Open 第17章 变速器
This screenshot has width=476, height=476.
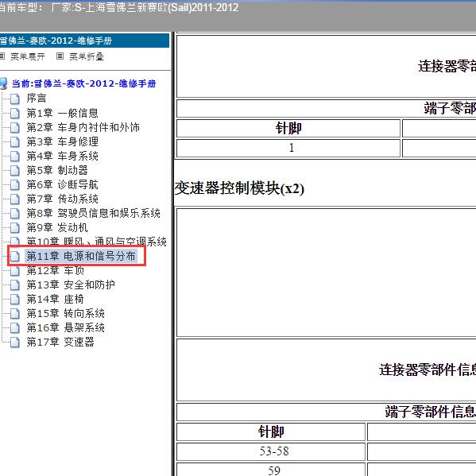click(60, 342)
